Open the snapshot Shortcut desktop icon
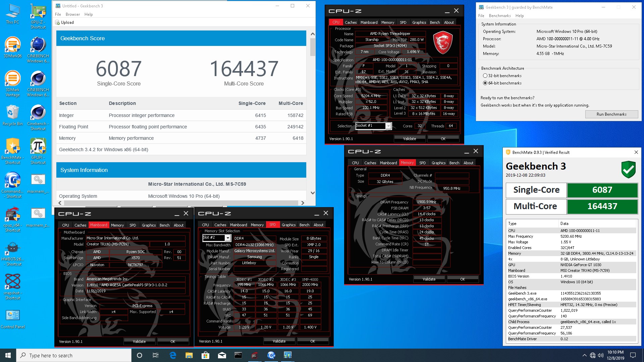This screenshot has width=644, height=362. point(12,287)
